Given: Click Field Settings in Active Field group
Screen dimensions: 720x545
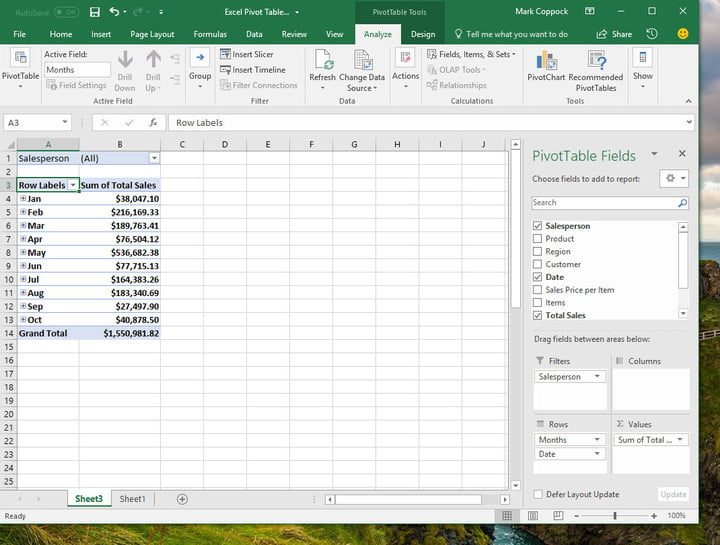Looking at the screenshot, I should click(76, 85).
